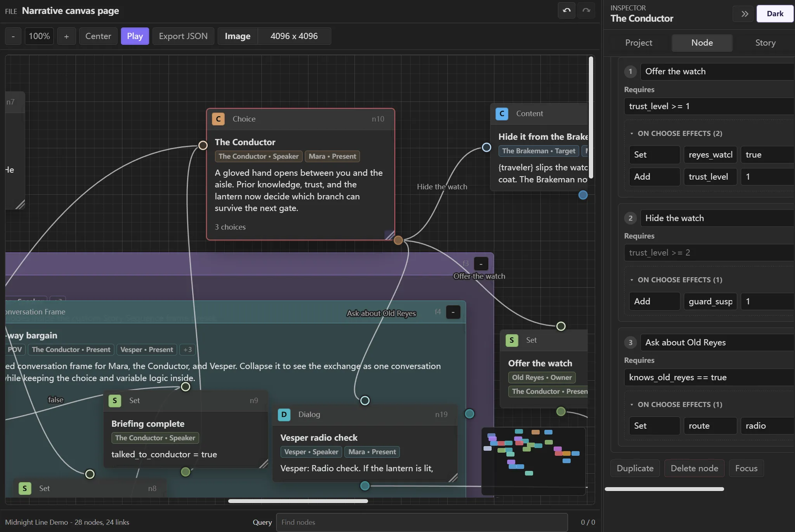Click the resize handle of Choice node n10

pyautogui.click(x=389, y=235)
